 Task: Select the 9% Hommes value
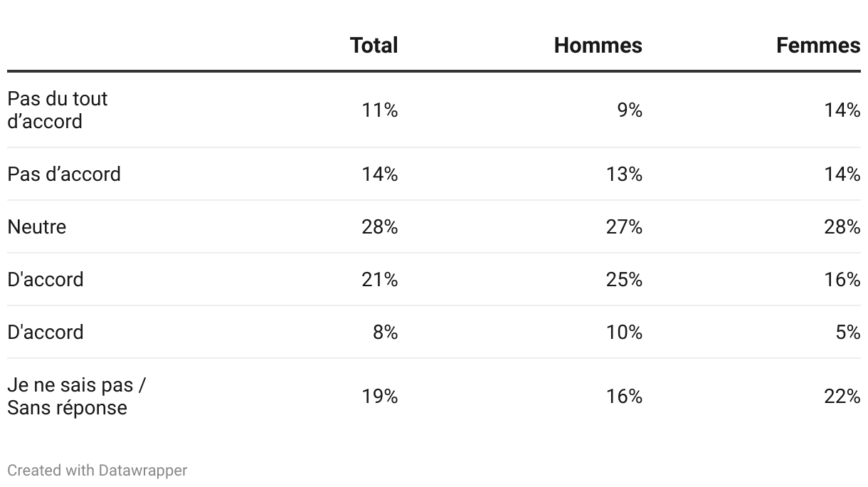pos(630,110)
